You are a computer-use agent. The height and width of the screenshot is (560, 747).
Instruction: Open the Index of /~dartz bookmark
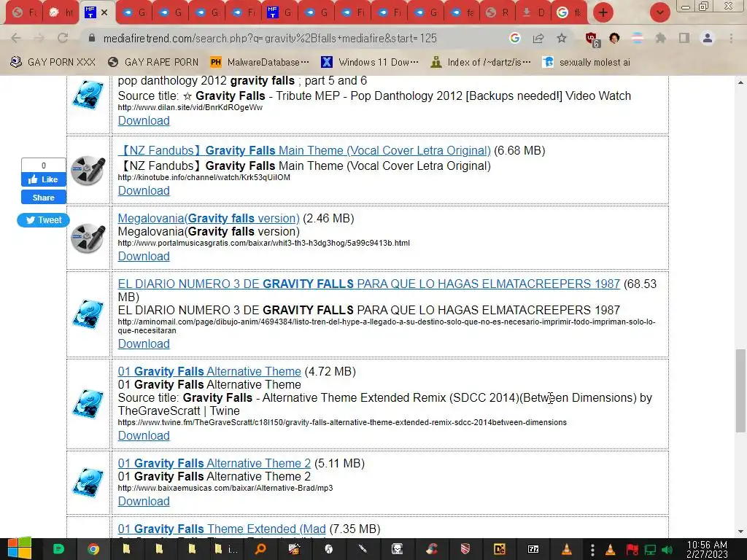coord(481,62)
